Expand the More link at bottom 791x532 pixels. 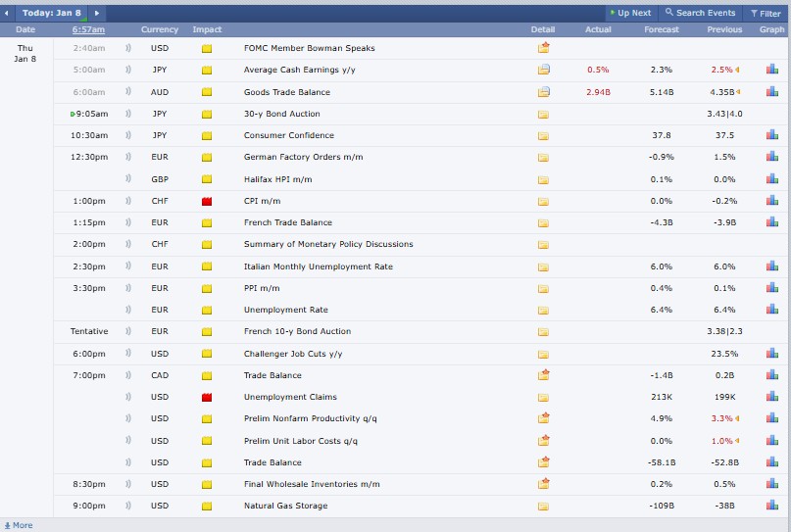(18, 525)
